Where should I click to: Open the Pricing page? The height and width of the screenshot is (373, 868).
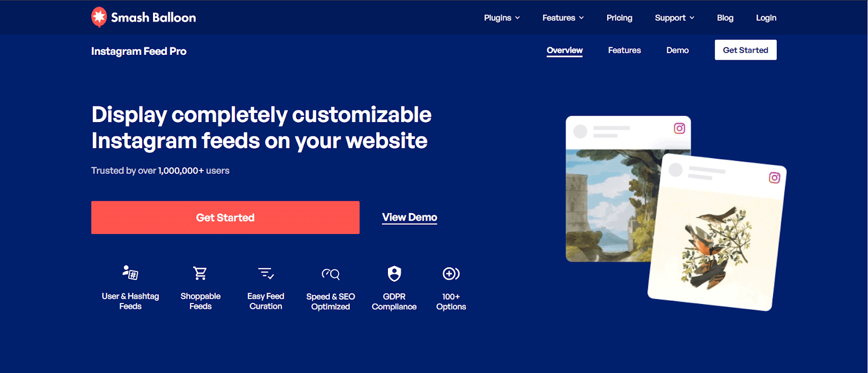pyautogui.click(x=619, y=18)
